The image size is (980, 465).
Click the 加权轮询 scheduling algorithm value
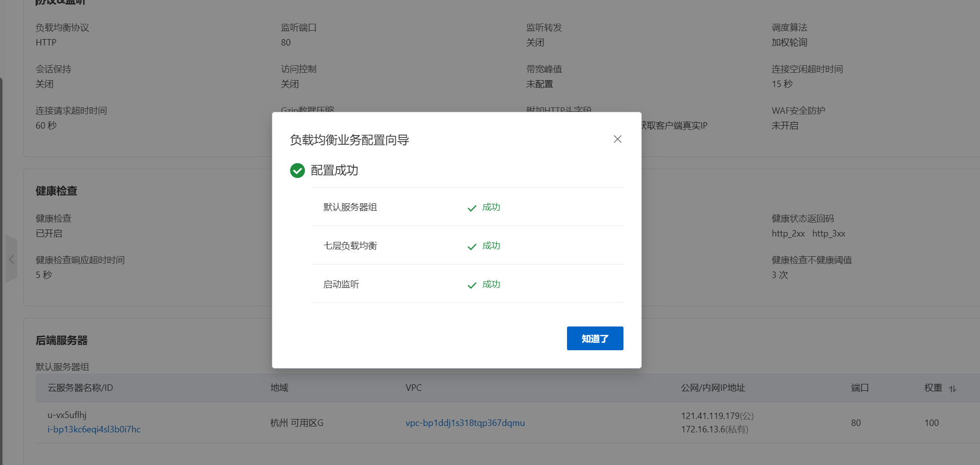[789, 43]
